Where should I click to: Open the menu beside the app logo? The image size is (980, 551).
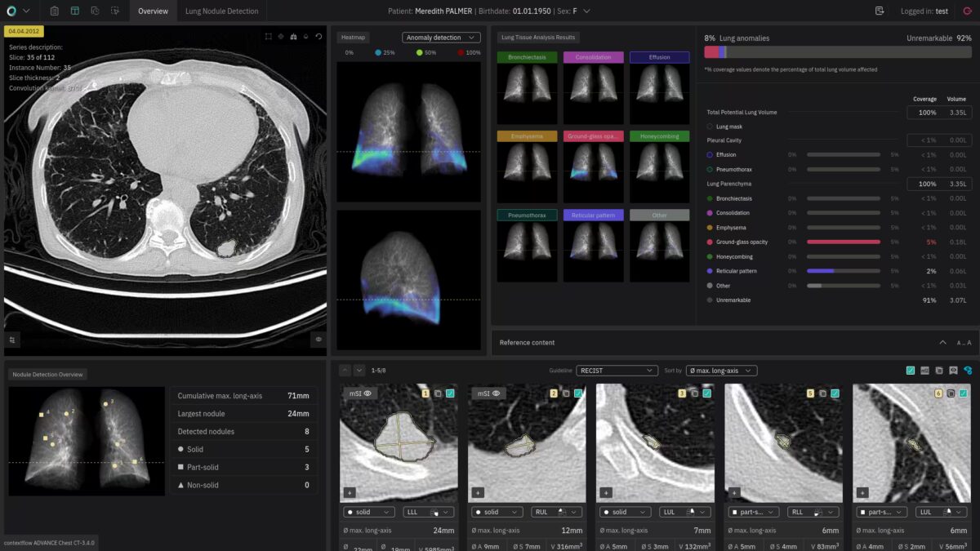click(27, 11)
